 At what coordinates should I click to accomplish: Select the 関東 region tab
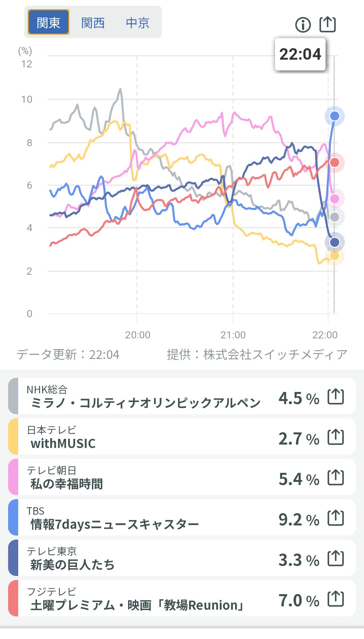(x=49, y=22)
